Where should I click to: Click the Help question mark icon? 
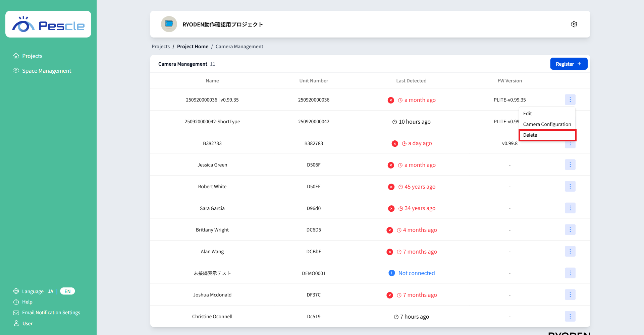(x=16, y=302)
